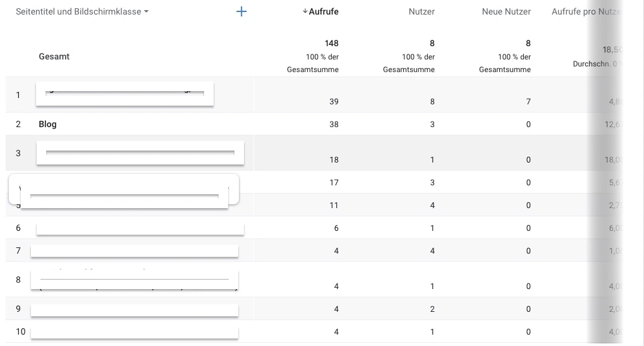Click the descending sort arrow beside Aufrufe

(305, 11)
